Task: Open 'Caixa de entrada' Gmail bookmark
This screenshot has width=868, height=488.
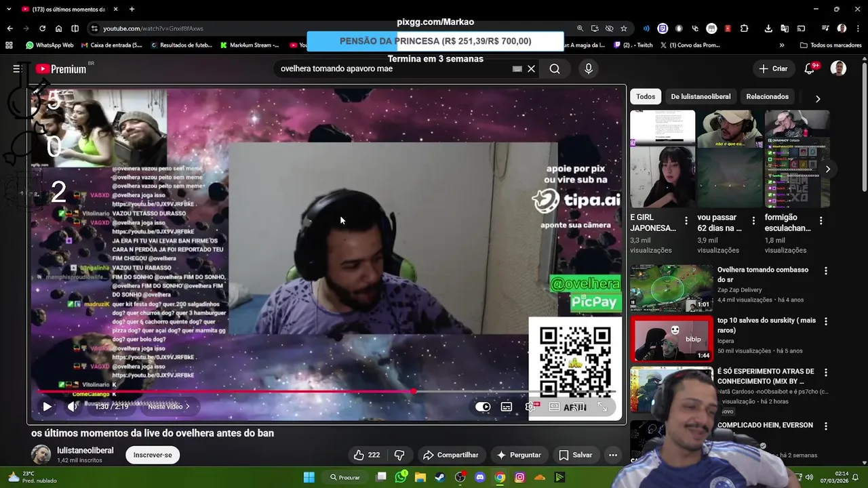Action: pyautogui.click(x=111, y=45)
